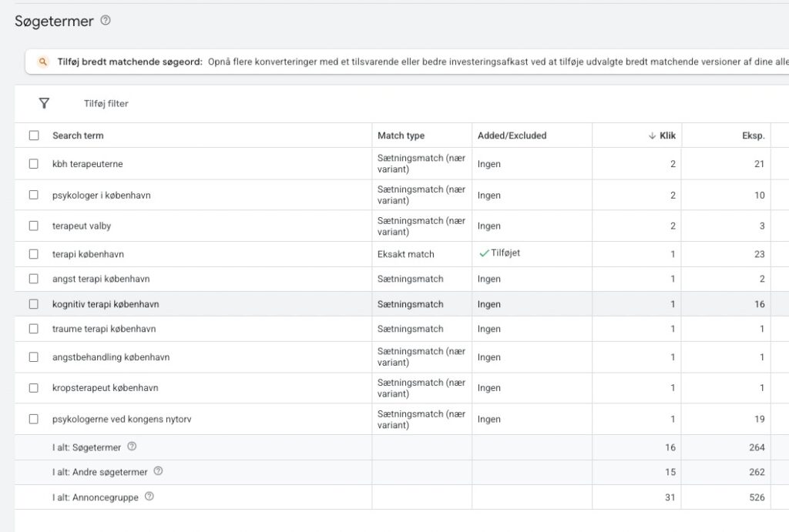This screenshot has height=532, width=789.
Task: Click Tilføj filter field
Action: click(x=106, y=104)
